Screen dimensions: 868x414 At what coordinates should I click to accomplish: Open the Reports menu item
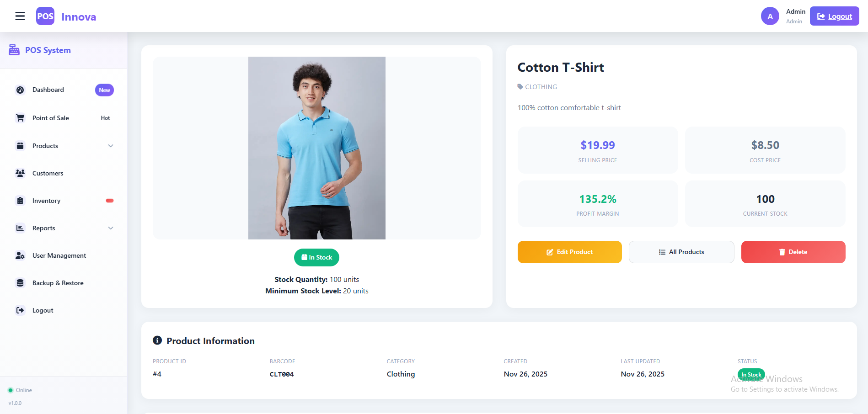tap(44, 228)
